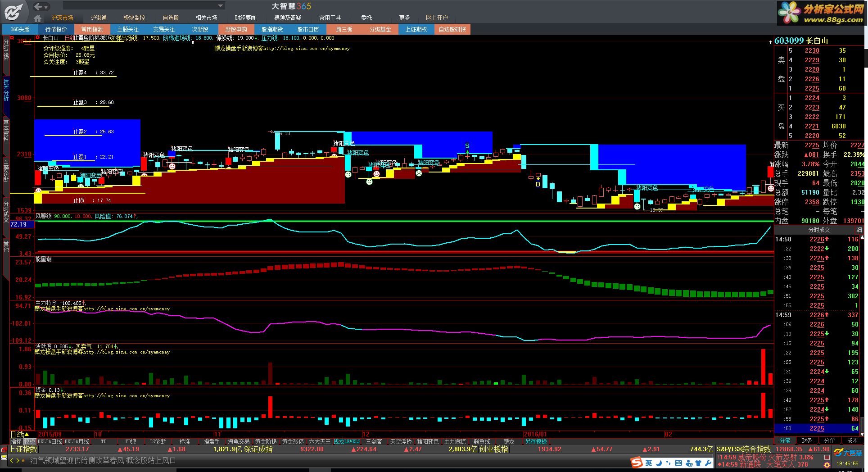The width and height of the screenshot is (868, 472).
Task: Open the 油气领域 news headline
Action: point(103,461)
